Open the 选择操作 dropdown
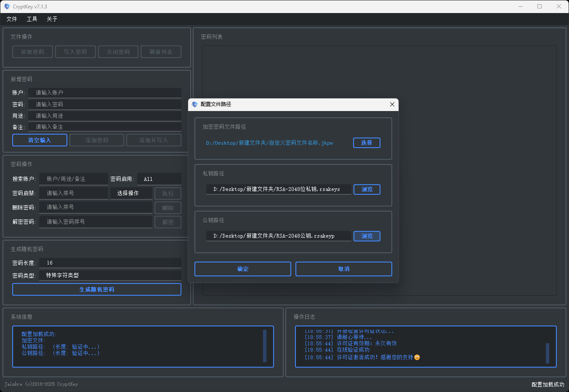This screenshot has height=392, width=569. [131, 193]
